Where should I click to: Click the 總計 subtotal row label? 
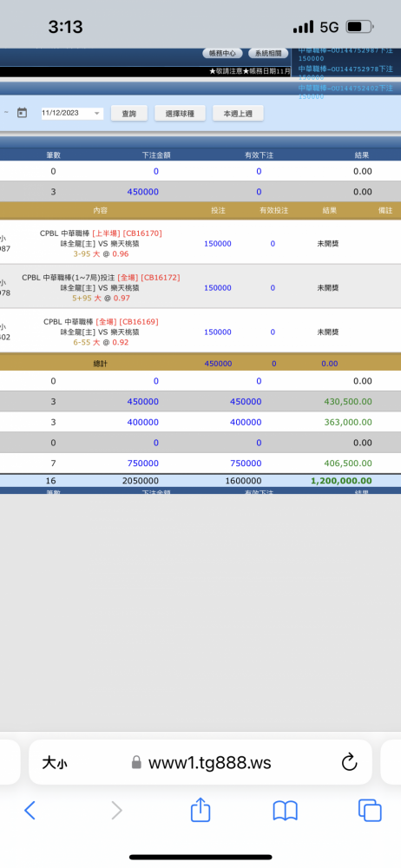[101, 364]
